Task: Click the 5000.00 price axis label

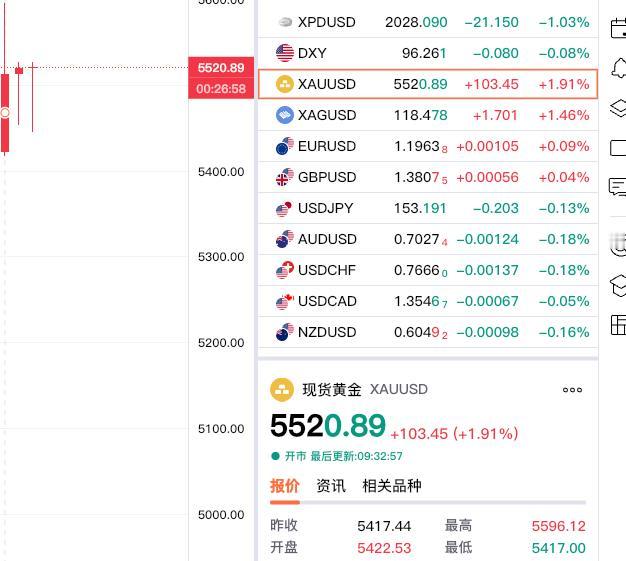Action: [221, 515]
